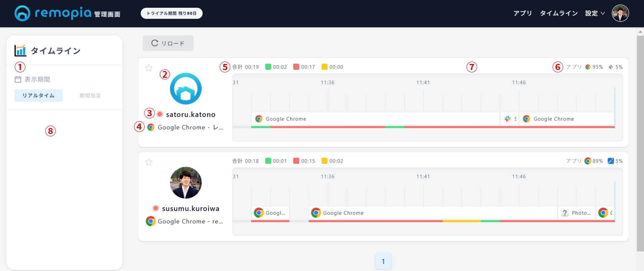Click the blue 5% app icon for susumu.kuroiwa
The width and height of the screenshot is (644, 271).
[611, 161]
